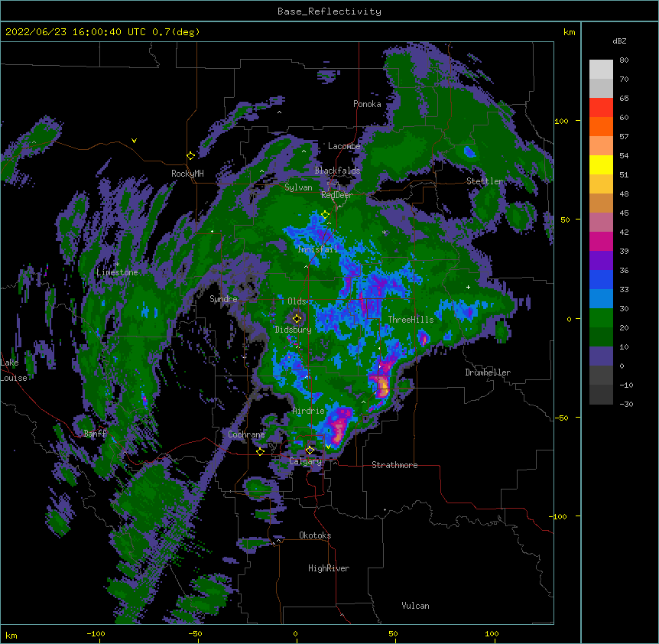This screenshot has height=644, width=659.
Task: Click the Cochrane town label
Action: point(246,434)
